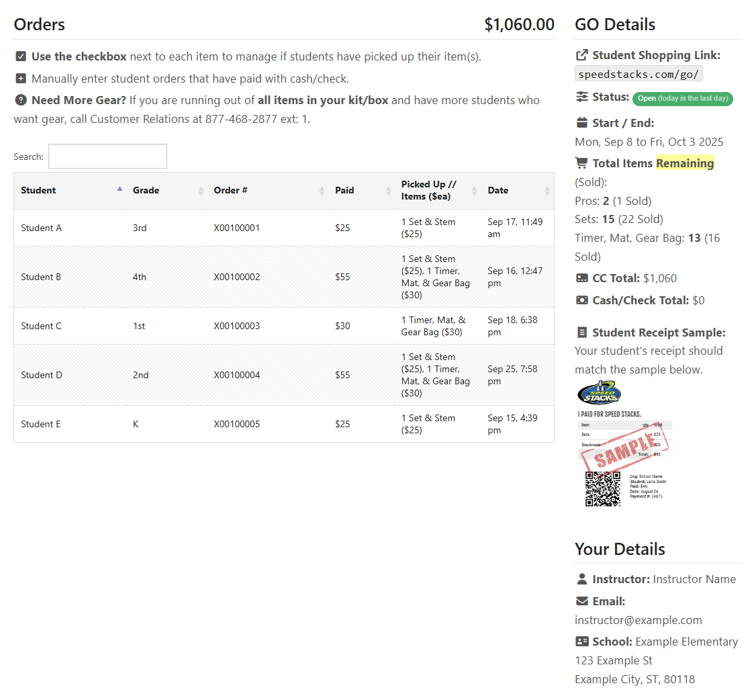The width and height of the screenshot is (752, 700).
Task: Click the cash icon next to Cash/Check Total
Action: tap(581, 300)
